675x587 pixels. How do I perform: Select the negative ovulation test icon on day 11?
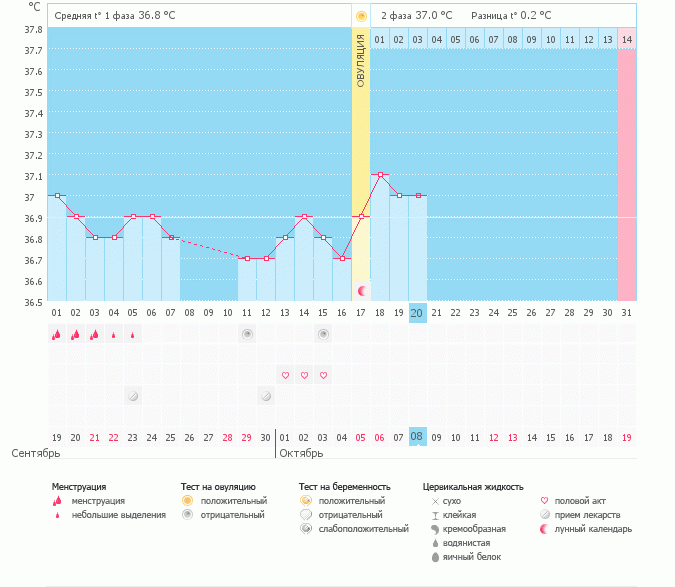tap(246, 334)
